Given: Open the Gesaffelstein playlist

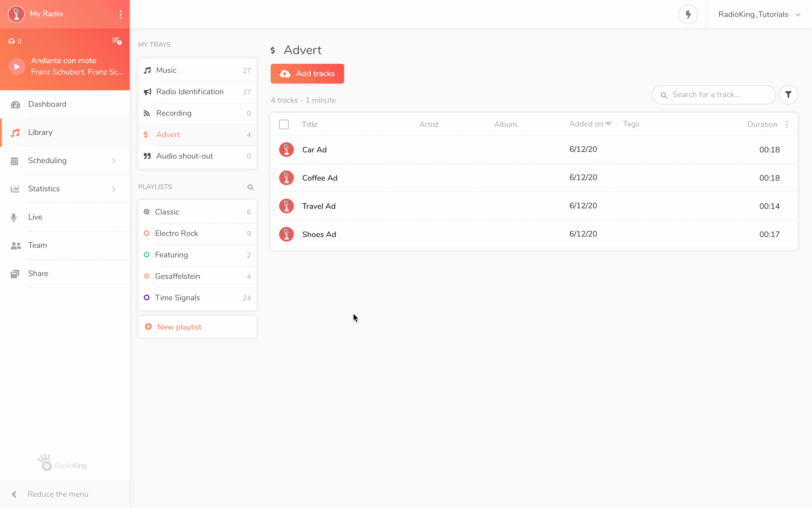Looking at the screenshot, I should 197,277.
